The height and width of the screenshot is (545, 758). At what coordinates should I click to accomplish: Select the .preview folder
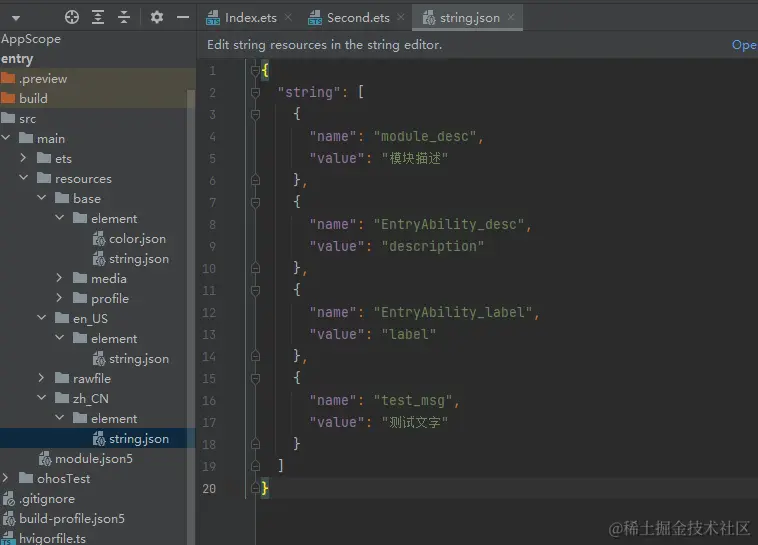43,78
